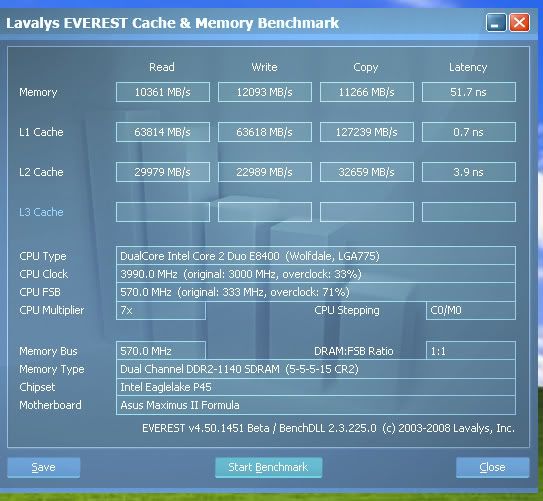
Task: Save the benchmark results
Action: click(x=44, y=467)
